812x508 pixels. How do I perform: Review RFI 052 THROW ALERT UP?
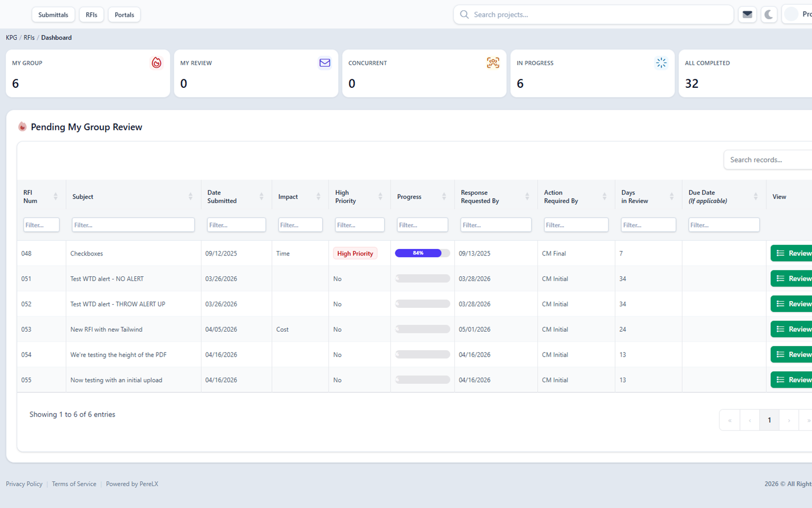(791, 304)
